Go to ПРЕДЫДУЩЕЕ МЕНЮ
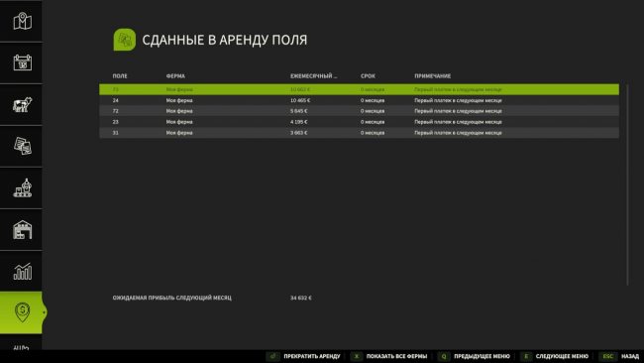 [482, 356]
